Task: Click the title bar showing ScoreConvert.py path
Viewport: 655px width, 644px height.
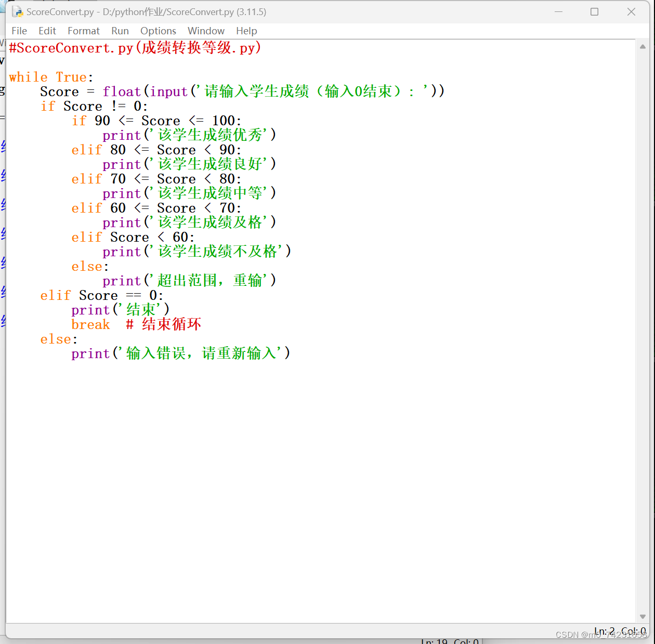Action: (x=146, y=11)
